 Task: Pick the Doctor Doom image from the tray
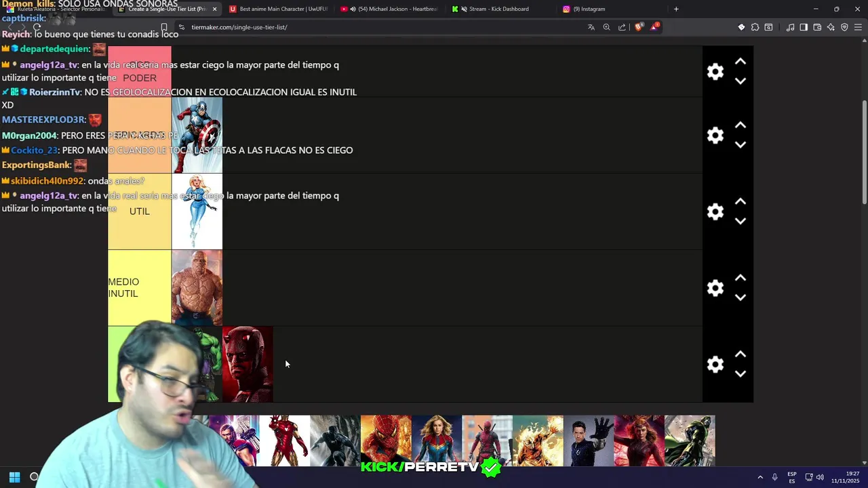(690, 441)
